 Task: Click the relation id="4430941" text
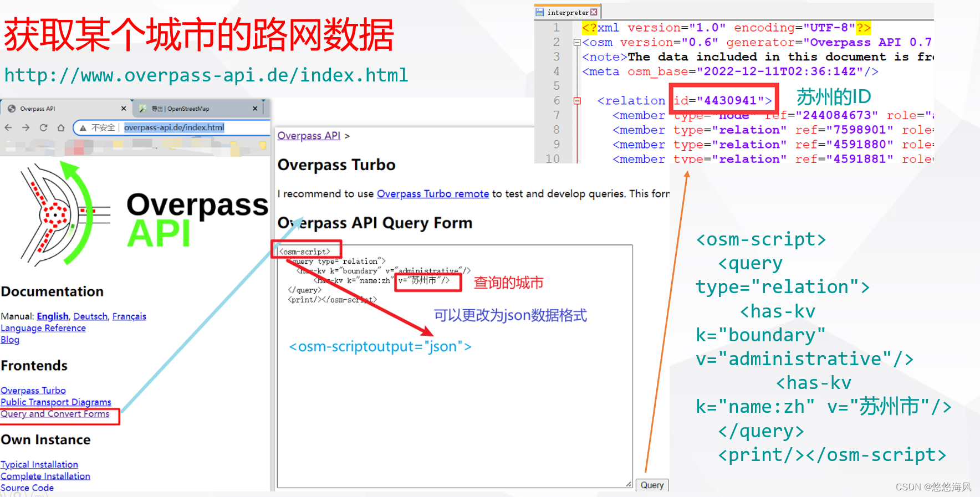(x=723, y=101)
